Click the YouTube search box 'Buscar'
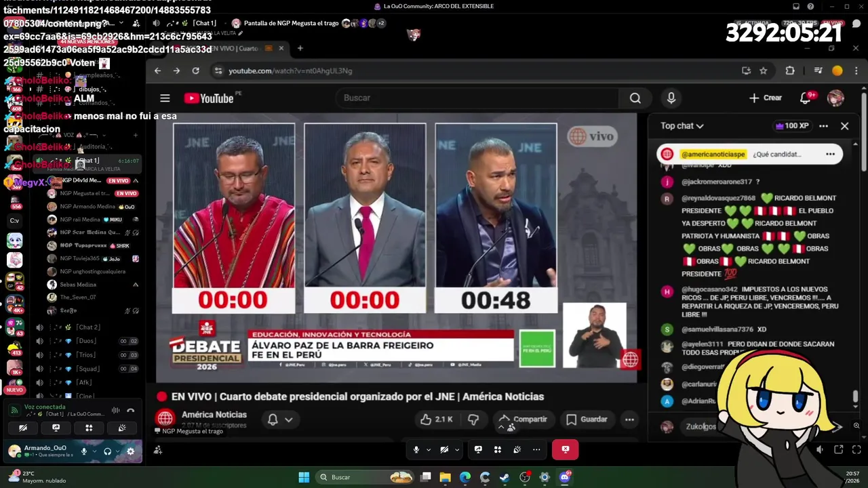 click(476, 98)
